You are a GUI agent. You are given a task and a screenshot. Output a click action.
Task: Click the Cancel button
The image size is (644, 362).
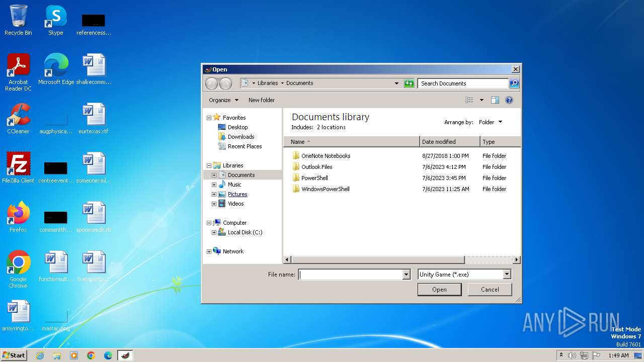pos(490,290)
